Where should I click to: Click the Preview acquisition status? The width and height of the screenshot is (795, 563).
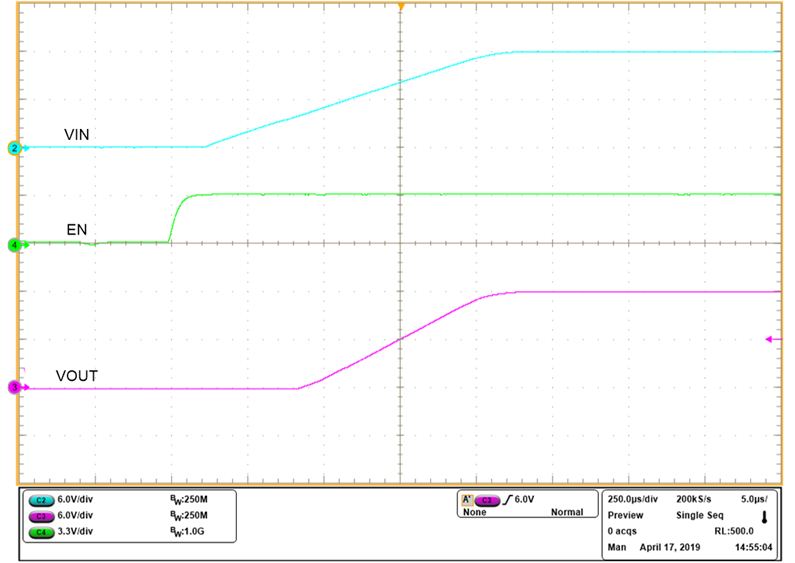625,515
